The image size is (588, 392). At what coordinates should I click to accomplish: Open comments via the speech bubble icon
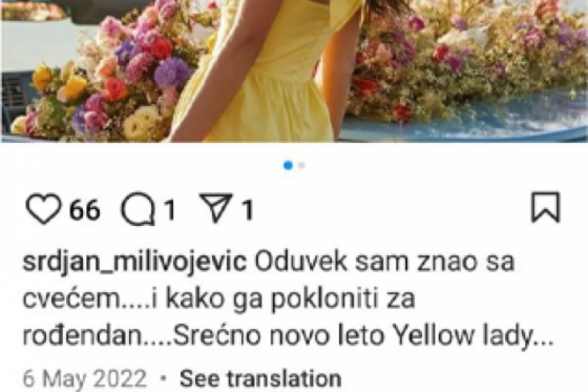138,208
